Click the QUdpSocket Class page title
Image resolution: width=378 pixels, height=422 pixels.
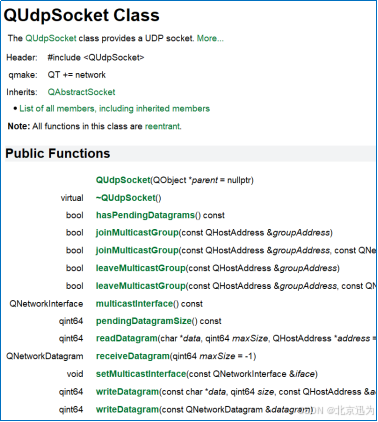[82, 15]
